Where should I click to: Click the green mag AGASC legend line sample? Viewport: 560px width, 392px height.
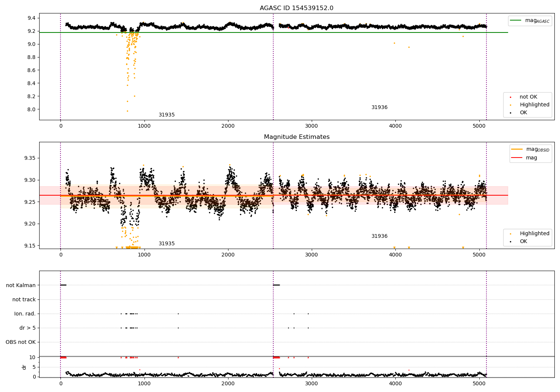(516, 21)
